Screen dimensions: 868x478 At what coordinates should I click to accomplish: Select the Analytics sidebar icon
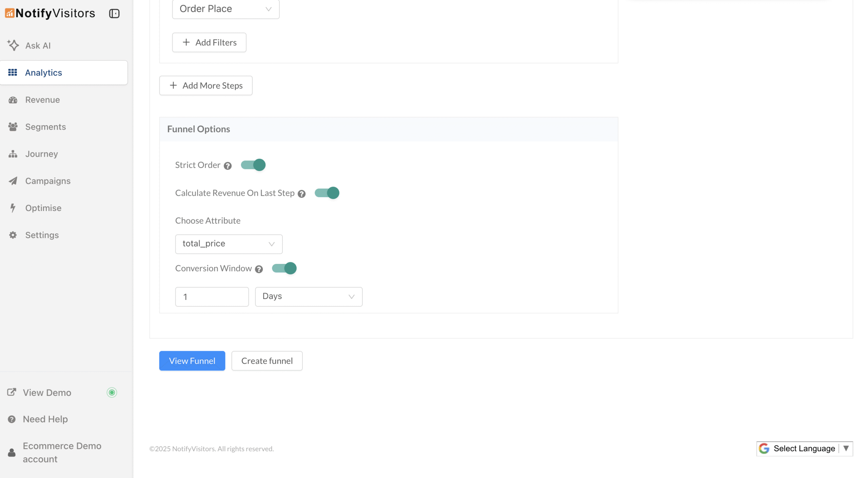pos(13,72)
